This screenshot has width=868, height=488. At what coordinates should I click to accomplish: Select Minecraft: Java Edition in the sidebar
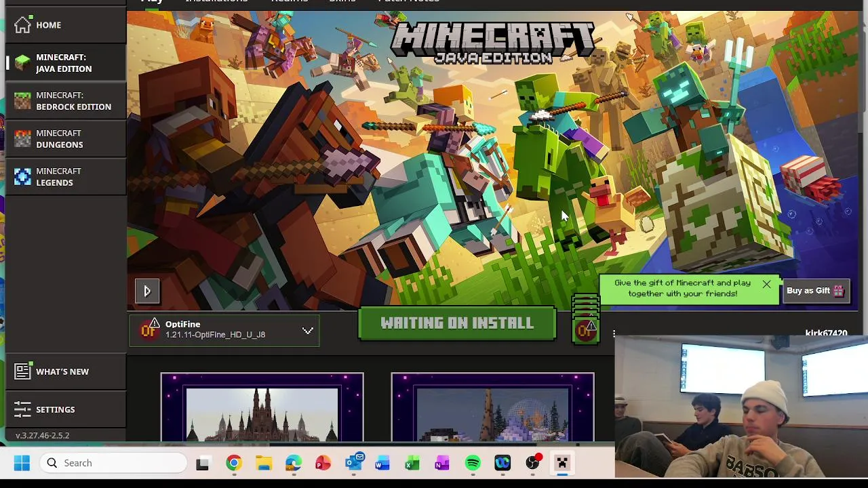tap(66, 63)
